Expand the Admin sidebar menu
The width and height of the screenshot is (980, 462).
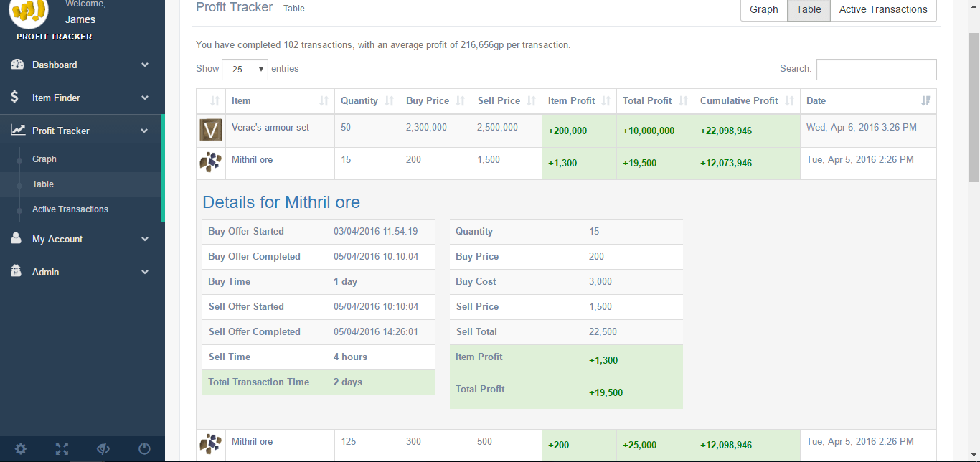82,272
